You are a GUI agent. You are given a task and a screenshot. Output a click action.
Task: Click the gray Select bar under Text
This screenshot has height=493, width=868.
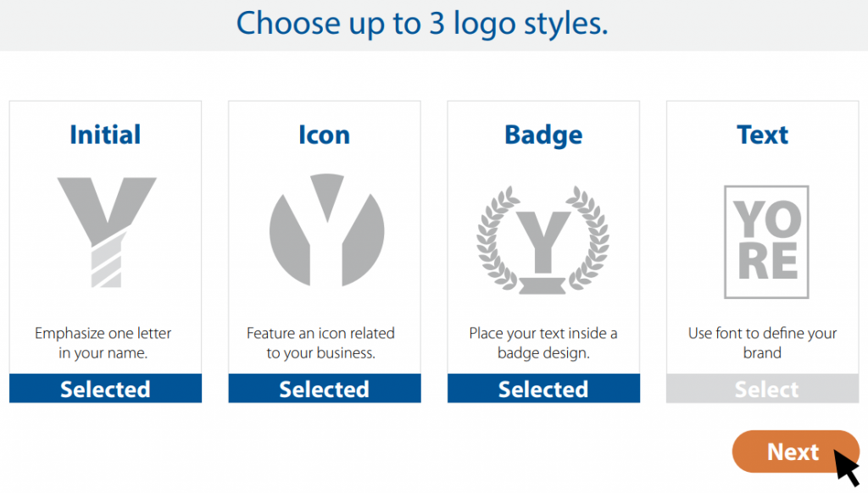pos(762,389)
